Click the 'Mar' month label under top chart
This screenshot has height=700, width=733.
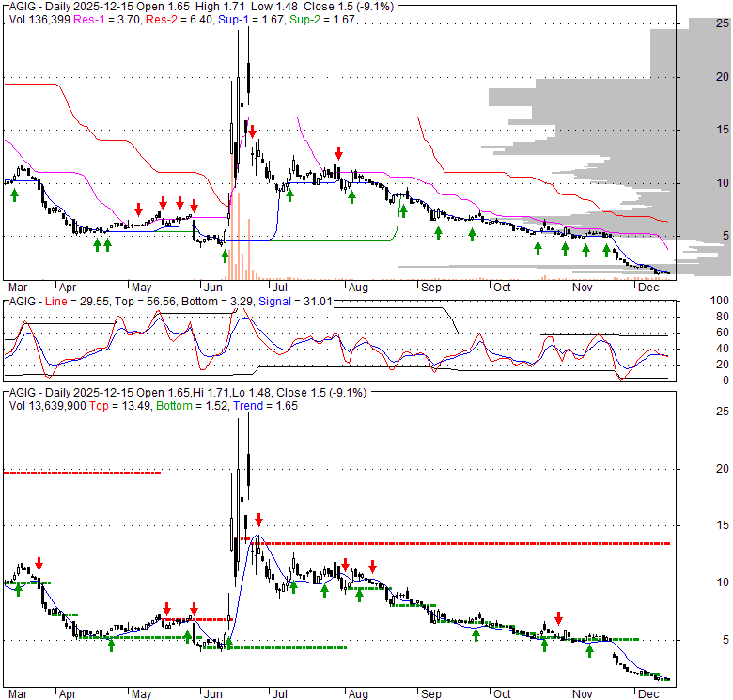[18, 287]
